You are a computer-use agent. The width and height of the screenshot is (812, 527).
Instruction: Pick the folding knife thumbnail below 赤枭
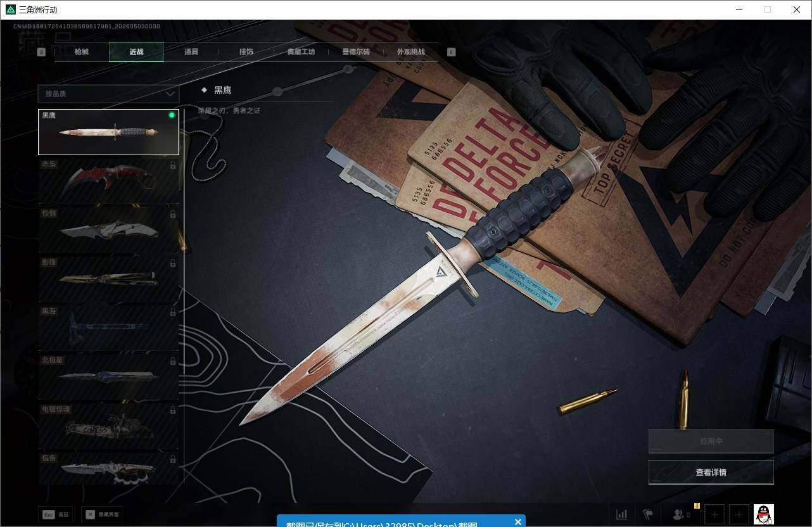(x=108, y=231)
